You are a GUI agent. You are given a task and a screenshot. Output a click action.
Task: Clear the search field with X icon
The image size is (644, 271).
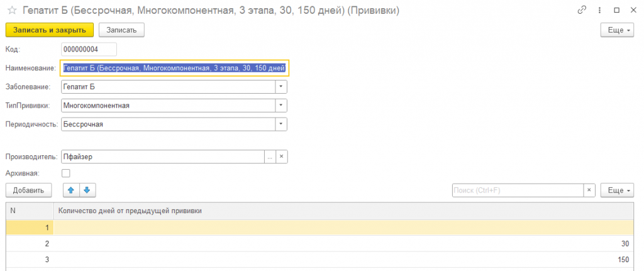tap(589, 190)
